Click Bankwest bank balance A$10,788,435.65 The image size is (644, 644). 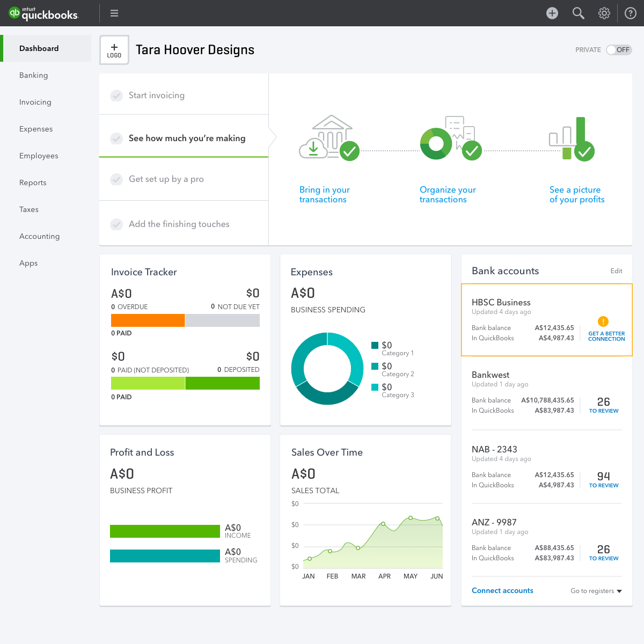pos(547,400)
